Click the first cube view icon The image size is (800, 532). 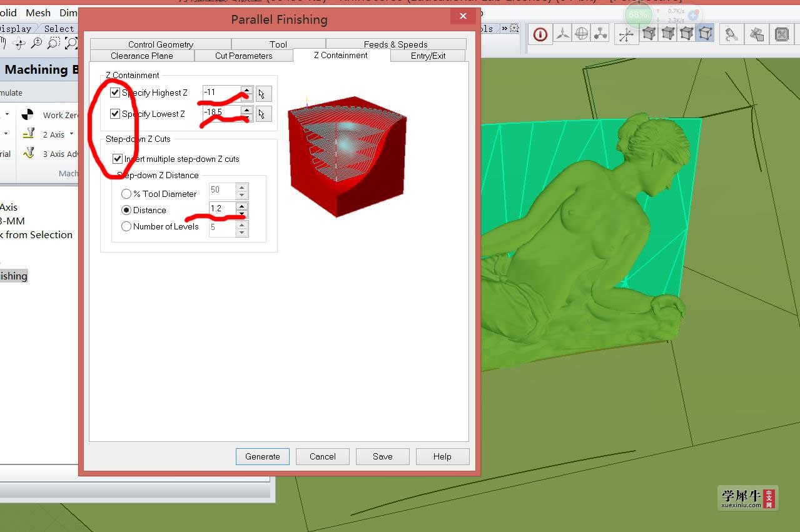tap(649, 34)
